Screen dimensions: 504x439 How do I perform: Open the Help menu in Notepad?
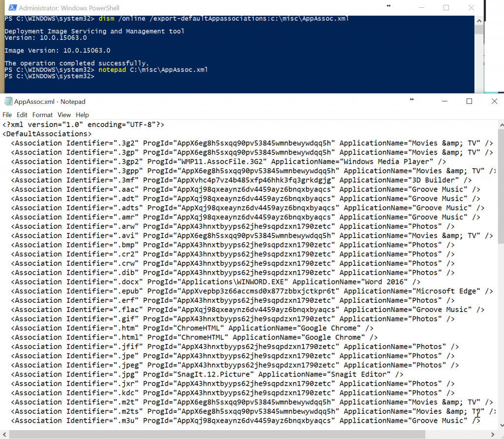pyautogui.click(x=82, y=115)
